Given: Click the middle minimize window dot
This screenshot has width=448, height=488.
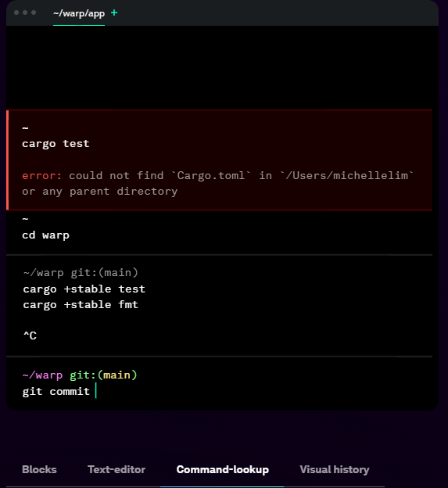Looking at the screenshot, I should [25, 13].
